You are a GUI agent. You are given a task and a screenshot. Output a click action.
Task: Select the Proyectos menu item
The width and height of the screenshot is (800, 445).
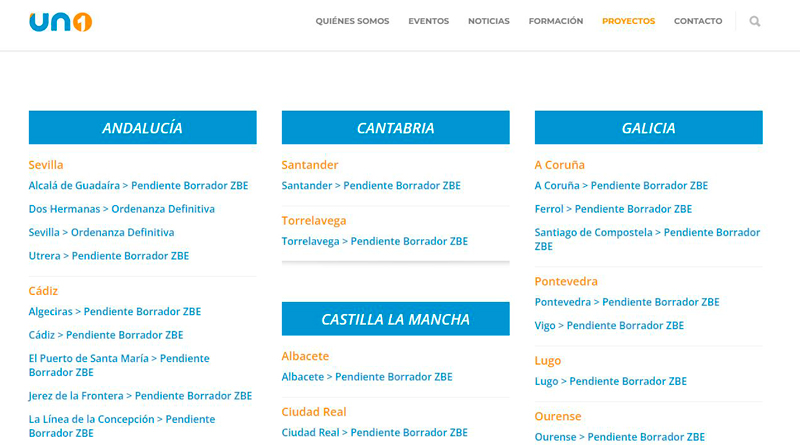pyautogui.click(x=629, y=21)
